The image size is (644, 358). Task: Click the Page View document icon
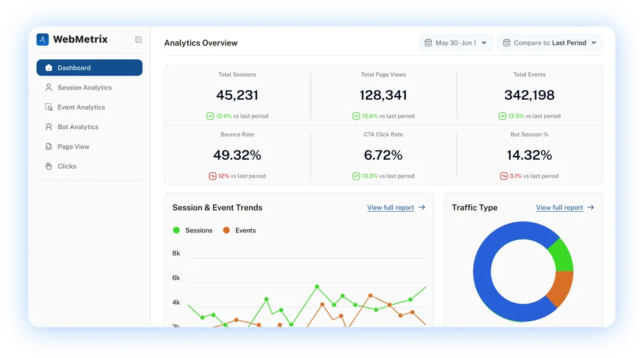[x=48, y=147]
